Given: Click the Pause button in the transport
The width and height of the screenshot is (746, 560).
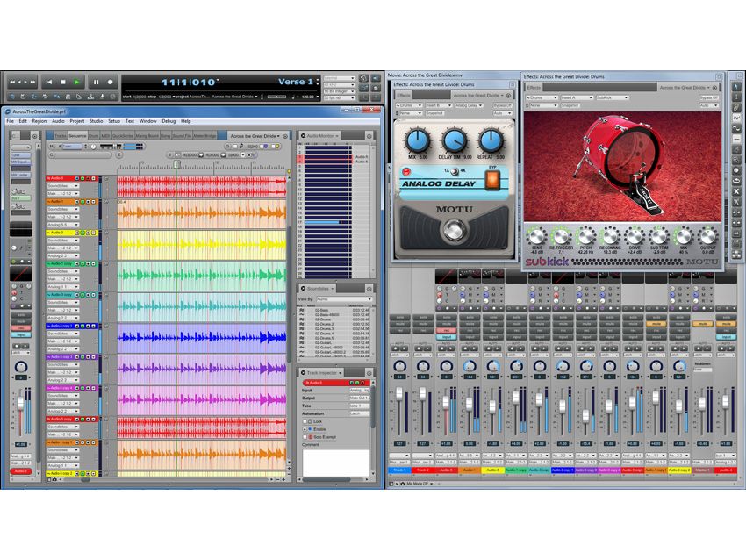Looking at the screenshot, I should click(x=97, y=82).
